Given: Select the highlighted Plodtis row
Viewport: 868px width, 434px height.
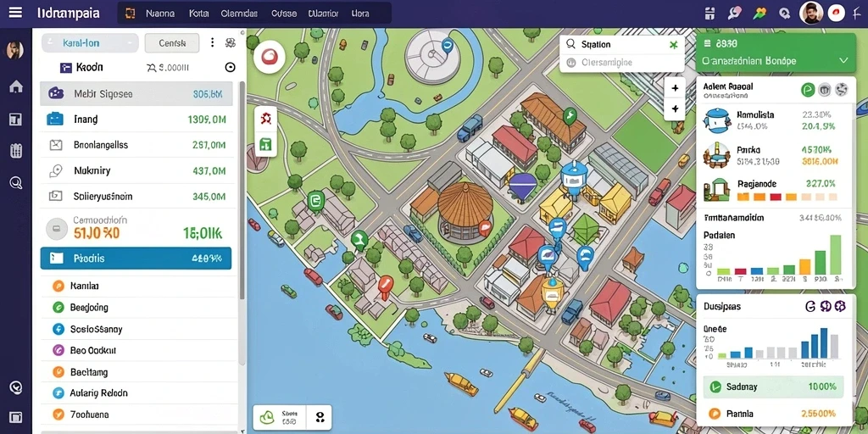Looking at the screenshot, I should click(x=136, y=259).
